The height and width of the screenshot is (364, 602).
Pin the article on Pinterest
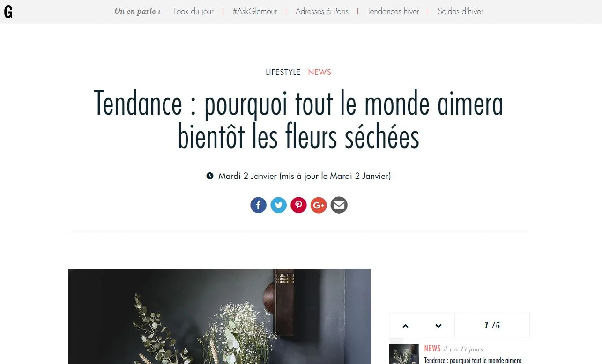pyautogui.click(x=298, y=205)
